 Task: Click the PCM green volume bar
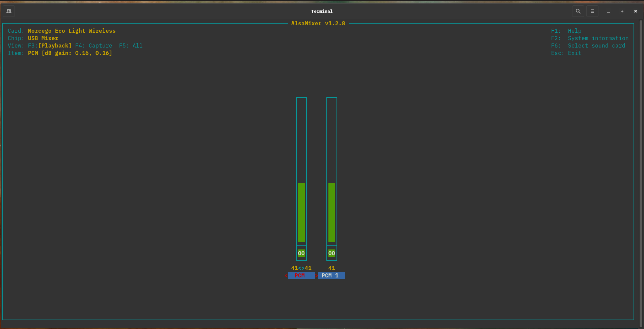click(301, 212)
